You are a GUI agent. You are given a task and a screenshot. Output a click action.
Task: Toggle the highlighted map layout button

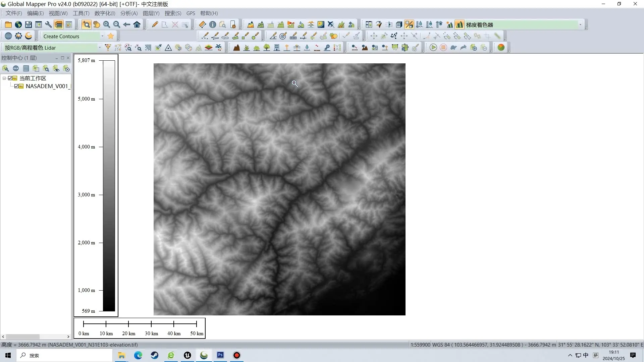(x=59, y=24)
